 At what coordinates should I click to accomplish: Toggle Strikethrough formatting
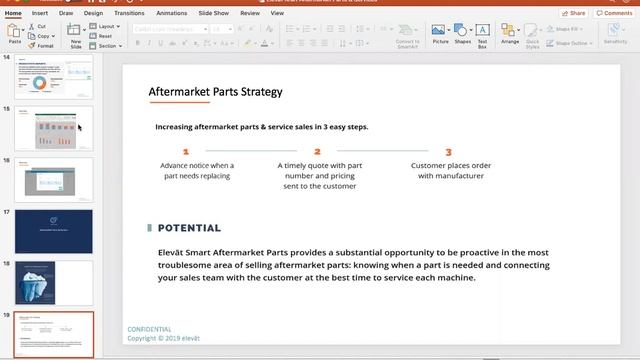pos(173,43)
